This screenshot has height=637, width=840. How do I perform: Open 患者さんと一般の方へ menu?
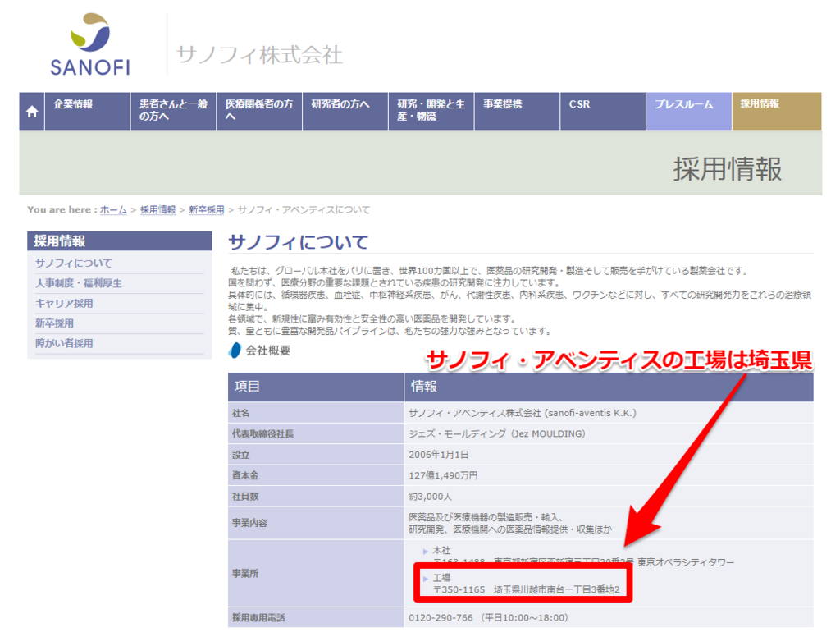pyautogui.click(x=174, y=111)
